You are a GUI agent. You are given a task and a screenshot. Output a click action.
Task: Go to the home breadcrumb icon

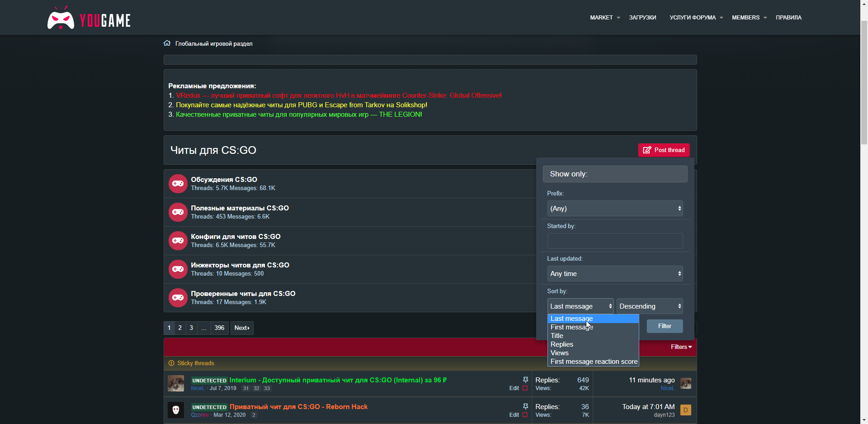point(167,43)
